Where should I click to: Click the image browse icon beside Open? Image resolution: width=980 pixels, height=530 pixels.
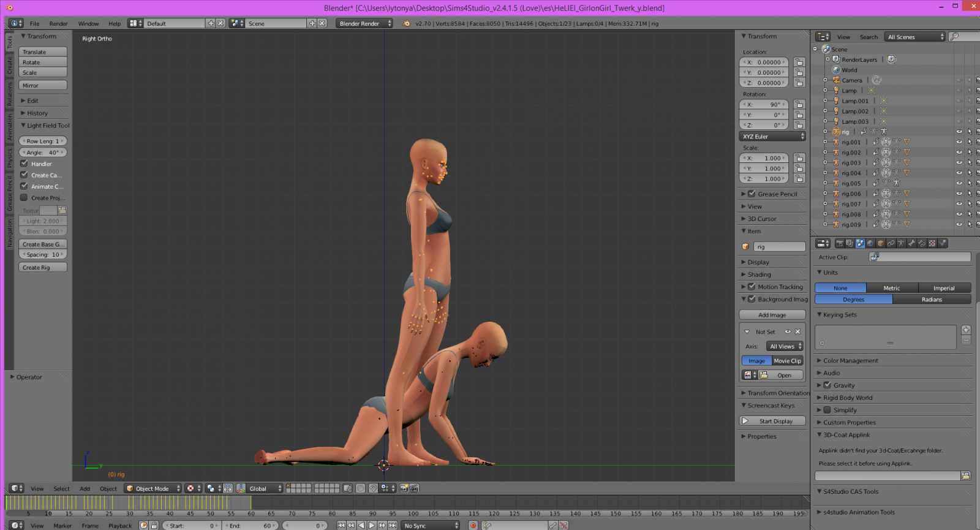click(x=748, y=375)
